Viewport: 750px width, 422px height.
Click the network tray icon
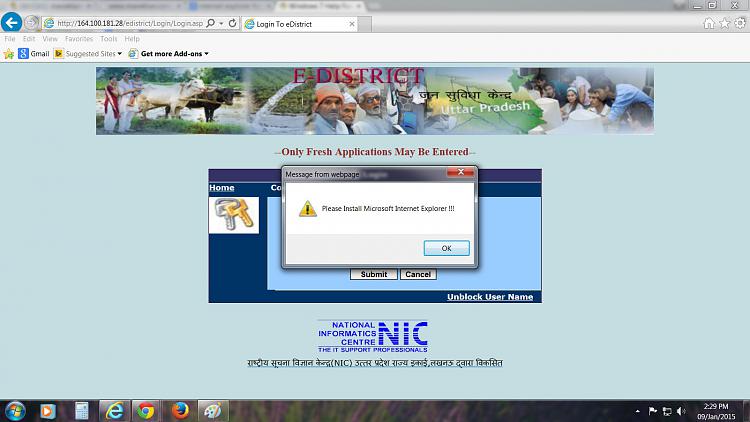tap(667, 411)
